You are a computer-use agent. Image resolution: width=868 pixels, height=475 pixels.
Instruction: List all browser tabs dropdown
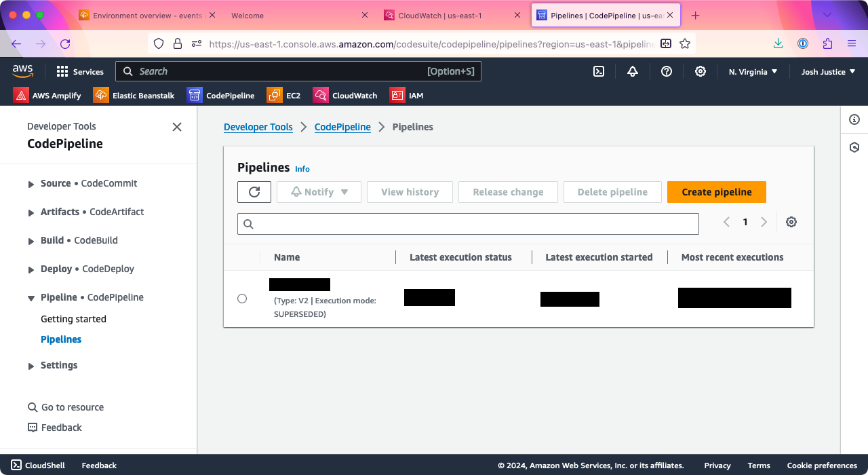pos(827,15)
